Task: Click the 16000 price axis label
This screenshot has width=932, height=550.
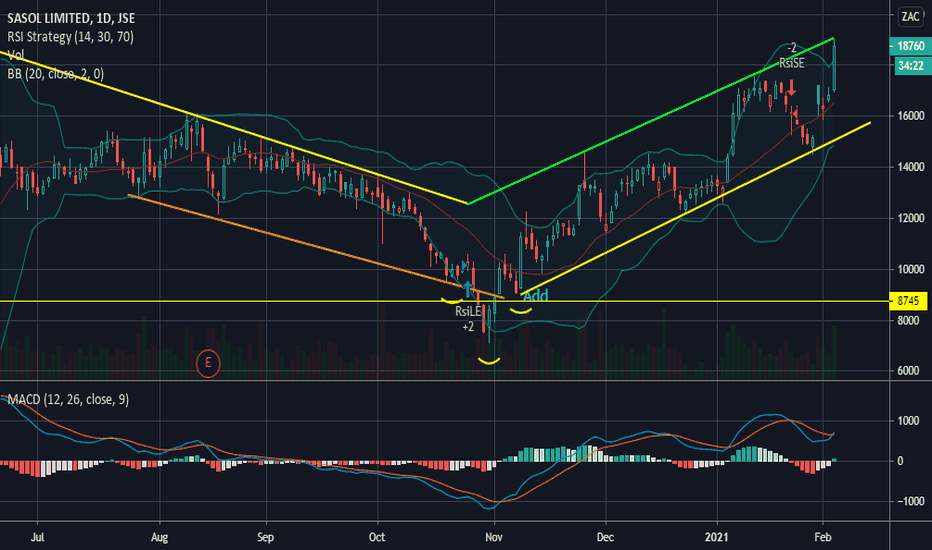Action: coord(911,116)
